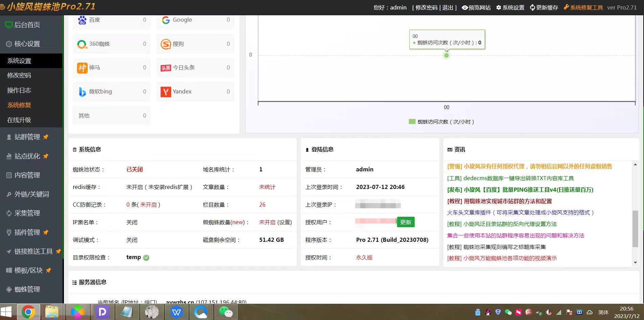Viewport: 644px width, 320px height.
Task: Open 系统修复工具 in the top bar
Action: click(x=583, y=7)
